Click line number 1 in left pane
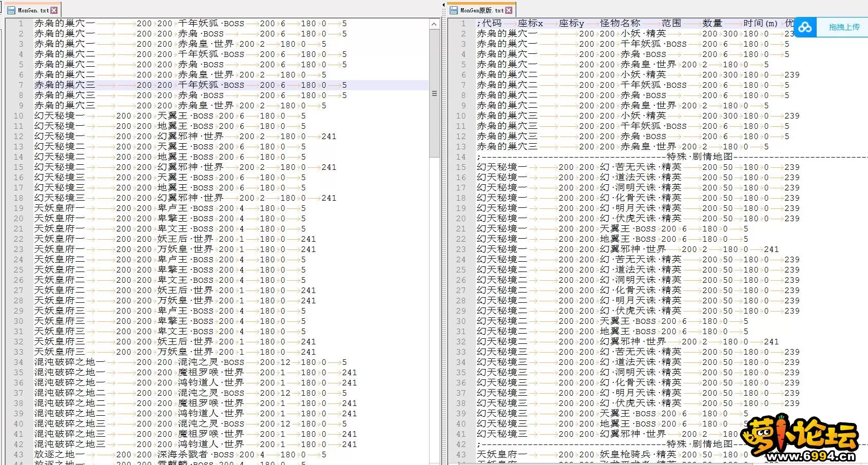Screen dimensions: 868x465 (x=21, y=24)
